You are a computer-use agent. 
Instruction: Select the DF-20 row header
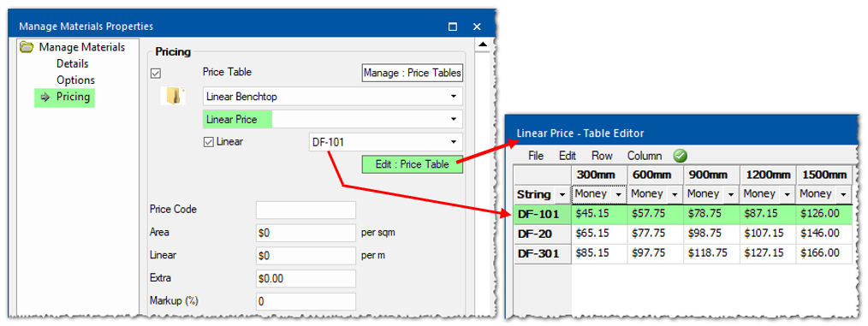pos(543,234)
